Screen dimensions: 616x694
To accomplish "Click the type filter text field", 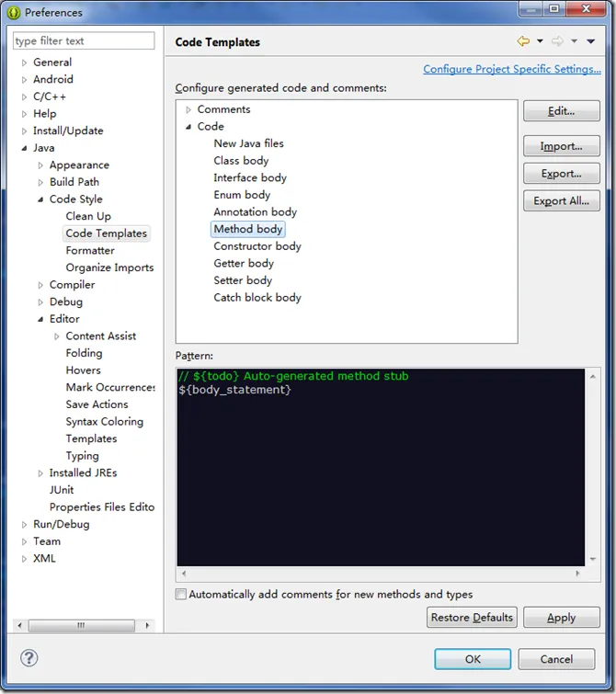I will [84, 40].
